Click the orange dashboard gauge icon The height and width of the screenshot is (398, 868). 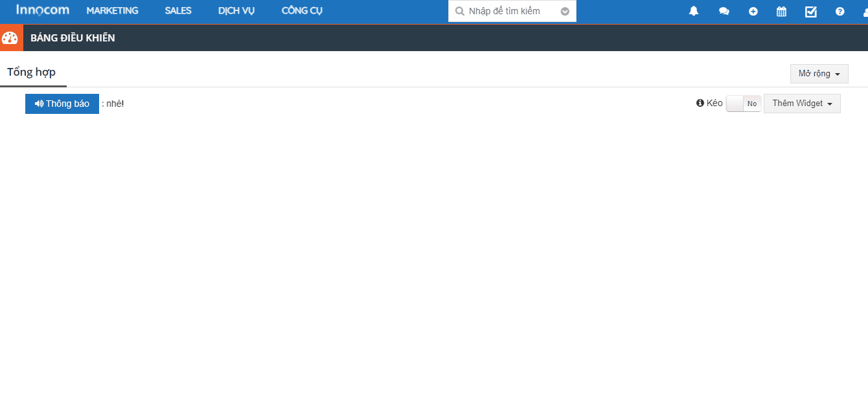point(10,38)
